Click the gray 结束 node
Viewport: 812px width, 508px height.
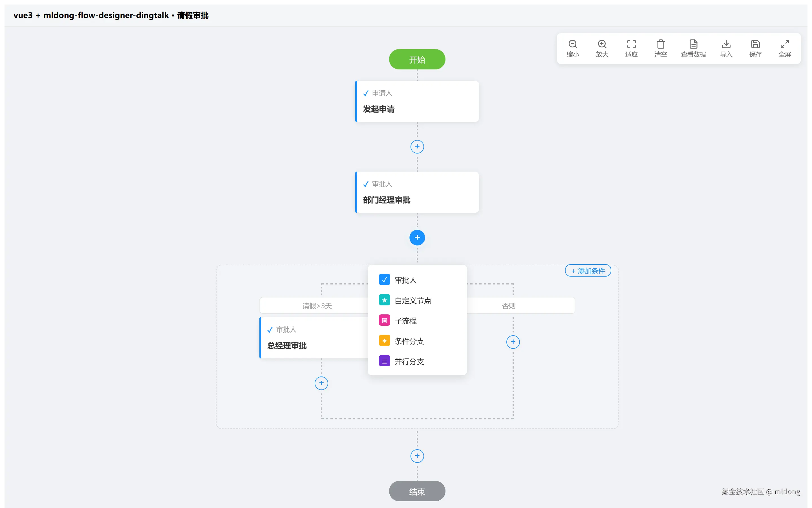[x=417, y=491]
